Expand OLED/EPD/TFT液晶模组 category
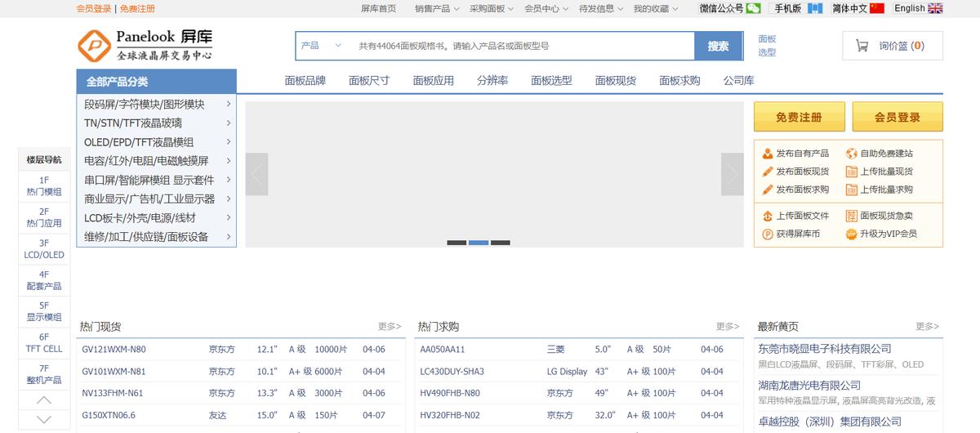The width and height of the screenshot is (980, 433). coord(157,142)
